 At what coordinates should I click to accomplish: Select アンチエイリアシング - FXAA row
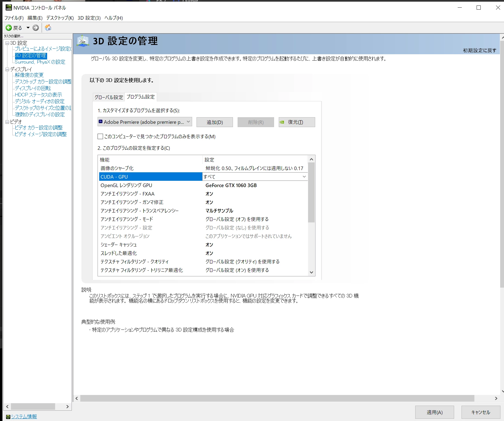(203, 194)
